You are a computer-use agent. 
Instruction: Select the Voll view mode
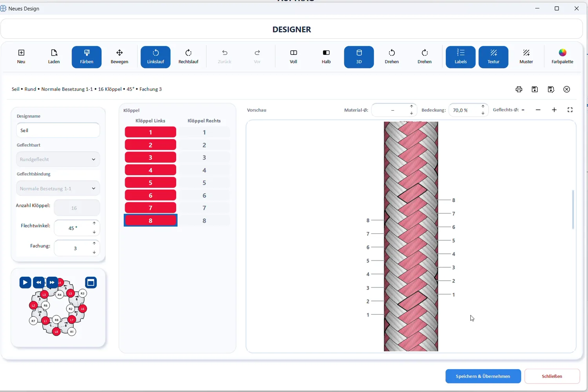coord(294,57)
